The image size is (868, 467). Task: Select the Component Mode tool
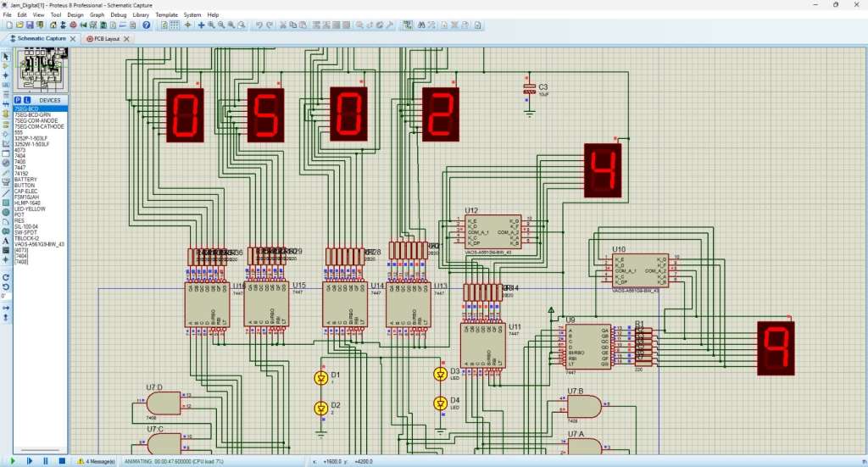click(x=6, y=66)
